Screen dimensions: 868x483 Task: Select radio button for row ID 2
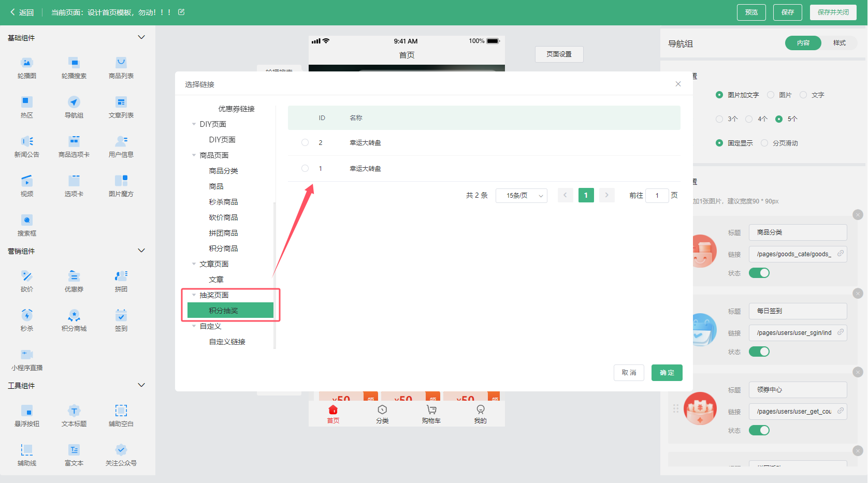click(x=305, y=142)
